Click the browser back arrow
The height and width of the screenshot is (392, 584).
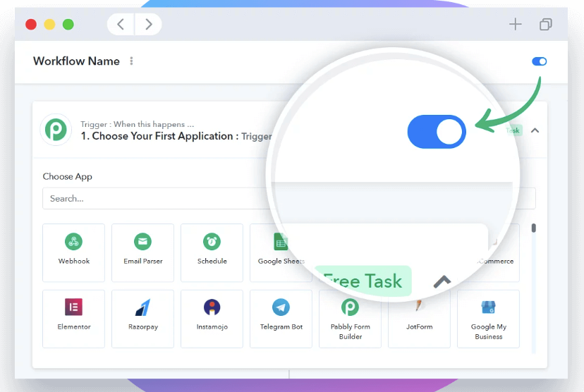pyautogui.click(x=121, y=25)
